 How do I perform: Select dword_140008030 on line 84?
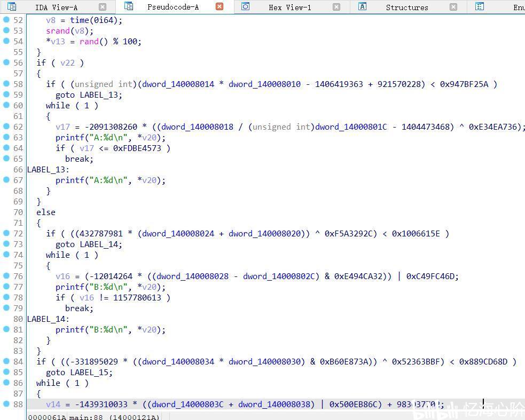click(x=264, y=362)
